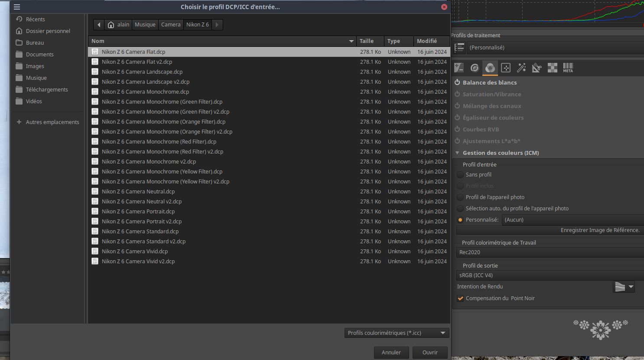644x360 pixels.
Task: Open the sRGB (ICC V4) output profile dropdown
Action: pyautogui.click(x=550, y=275)
